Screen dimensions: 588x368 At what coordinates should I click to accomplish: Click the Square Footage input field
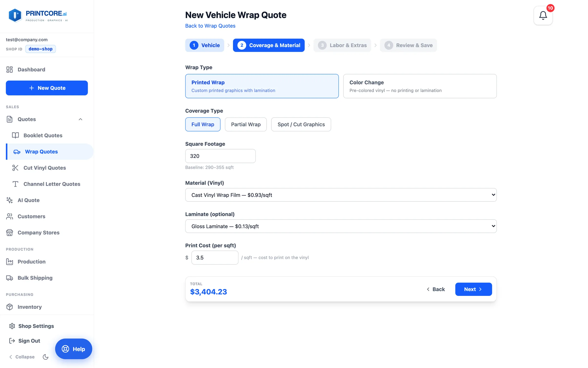pos(220,156)
